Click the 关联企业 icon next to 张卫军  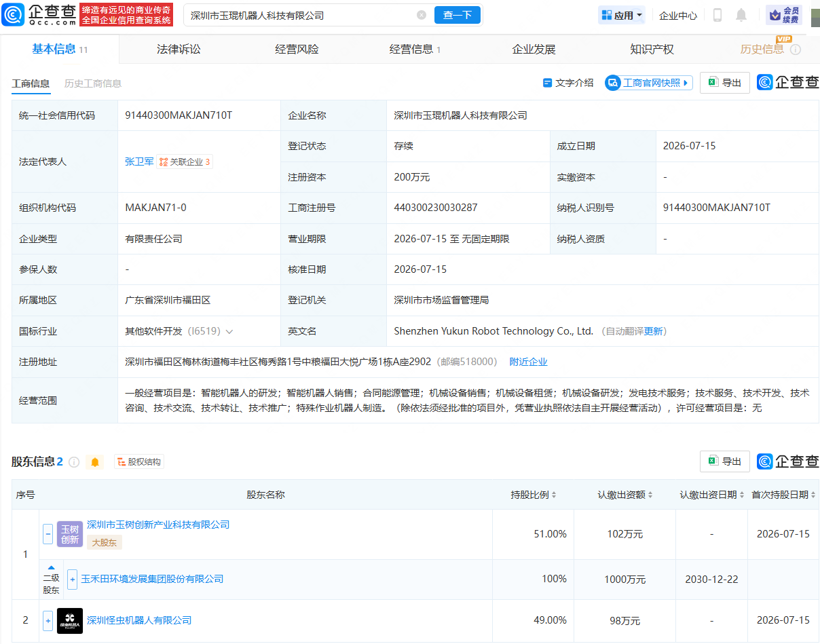click(163, 162)
